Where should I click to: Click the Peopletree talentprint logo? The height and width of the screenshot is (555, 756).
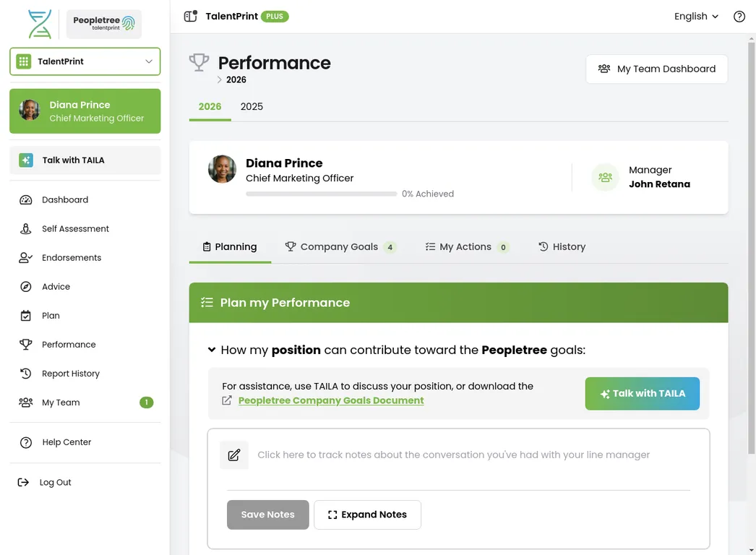(x=103, y=24)
